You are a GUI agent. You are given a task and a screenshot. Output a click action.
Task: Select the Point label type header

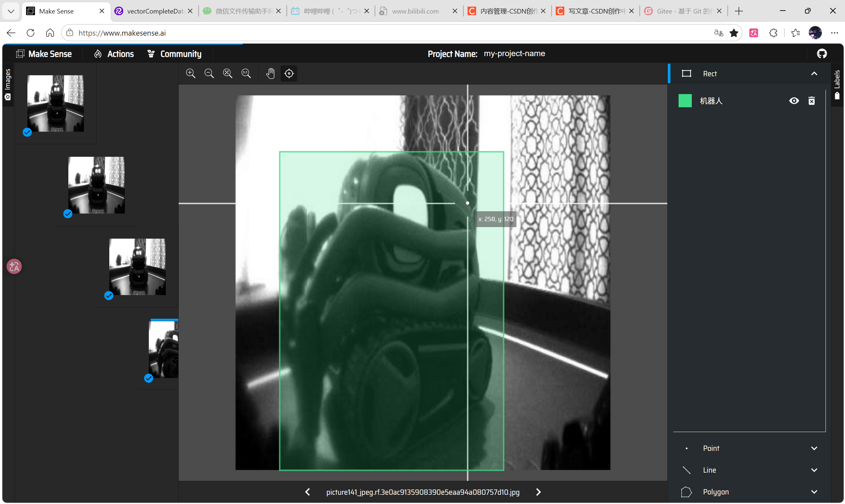tap(749, 448)
